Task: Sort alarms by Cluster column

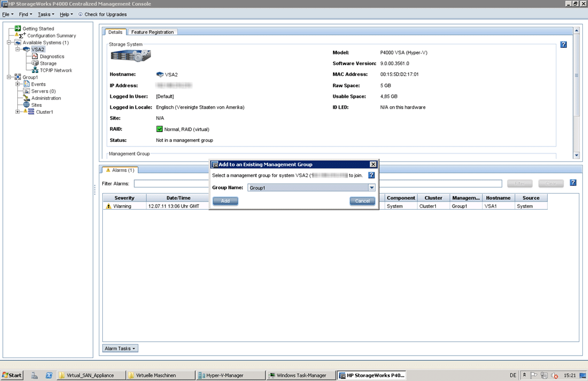Action: (433, 198)
